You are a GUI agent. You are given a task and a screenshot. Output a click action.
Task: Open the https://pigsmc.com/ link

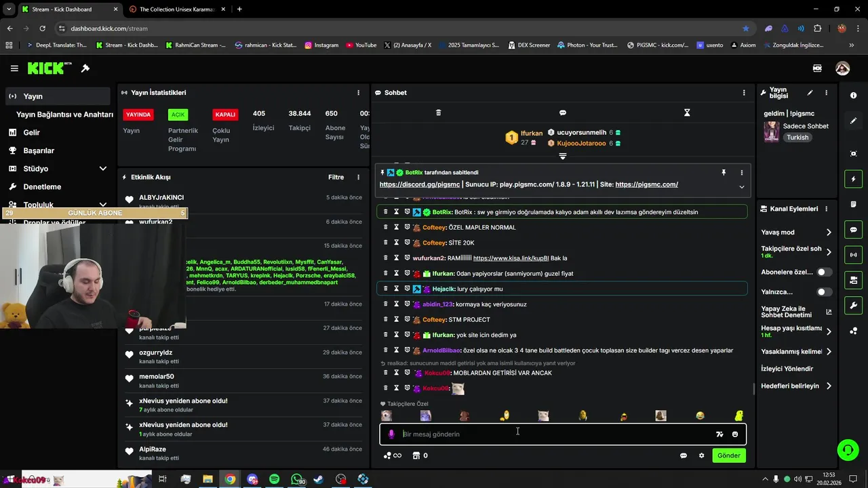point(646,184)
